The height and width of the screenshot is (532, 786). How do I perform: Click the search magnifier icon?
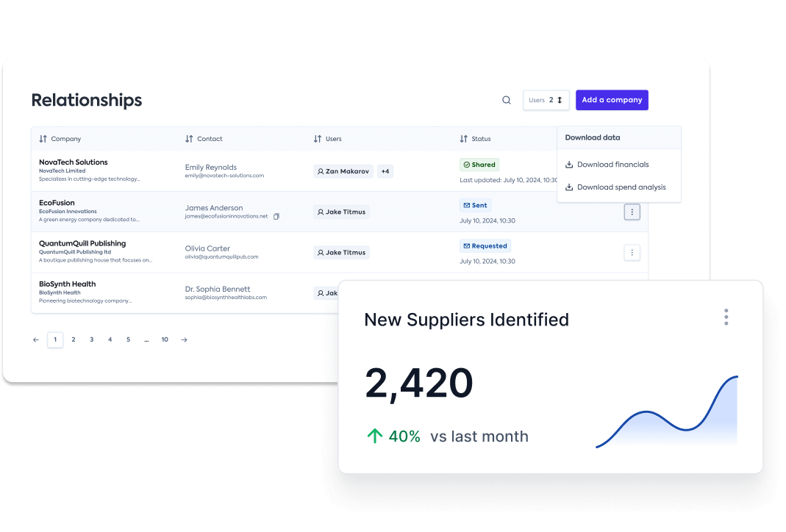(x=507, y=101)
